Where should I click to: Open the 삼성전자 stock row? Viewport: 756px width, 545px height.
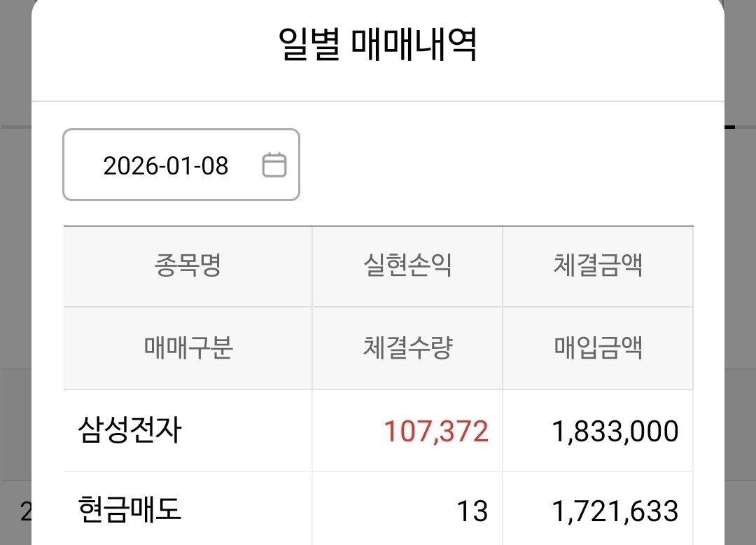[x=129, y=430]
